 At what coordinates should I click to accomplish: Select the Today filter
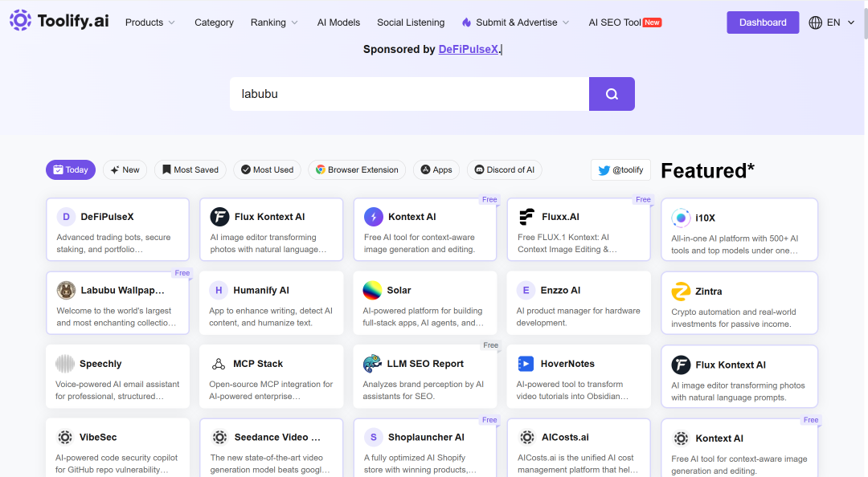click(x=71, y=170)
